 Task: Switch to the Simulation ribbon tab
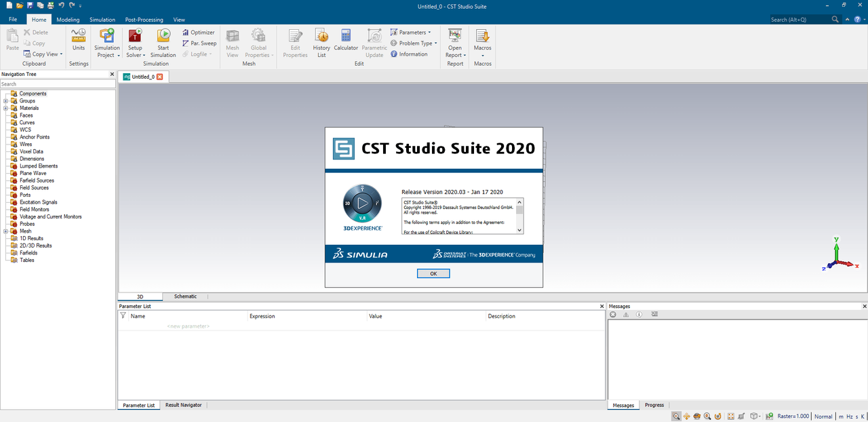point(102,20)
